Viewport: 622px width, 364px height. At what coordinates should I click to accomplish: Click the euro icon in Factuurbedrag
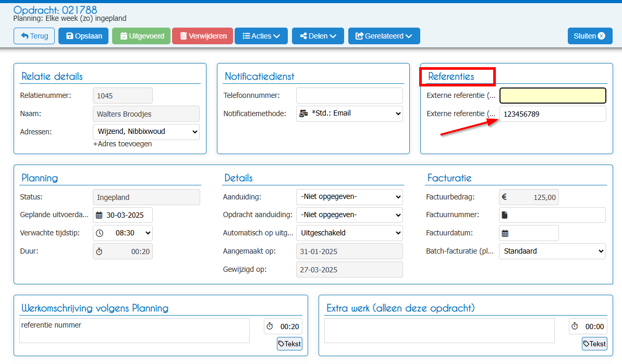click(x=504, y=197)
